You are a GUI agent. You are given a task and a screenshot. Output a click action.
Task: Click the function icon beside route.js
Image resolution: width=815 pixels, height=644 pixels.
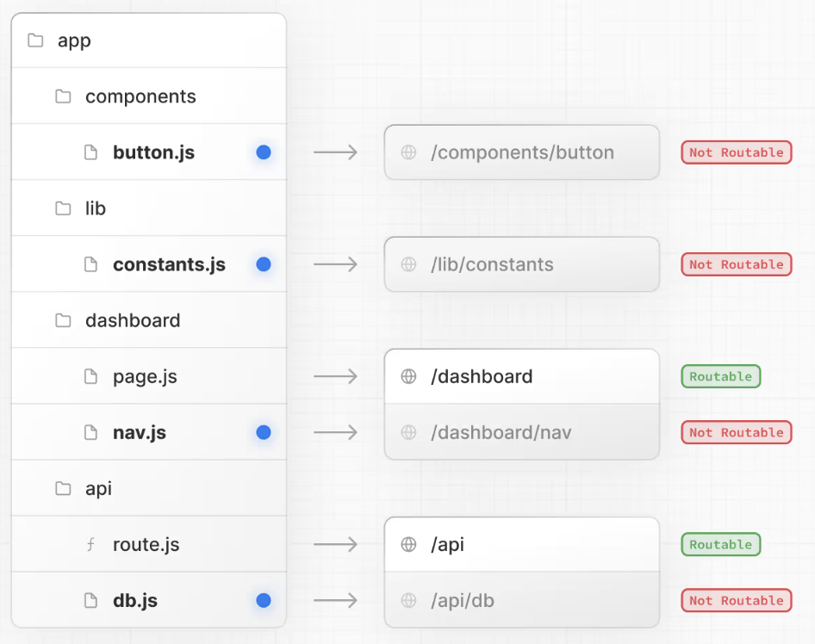click(90, 545)
